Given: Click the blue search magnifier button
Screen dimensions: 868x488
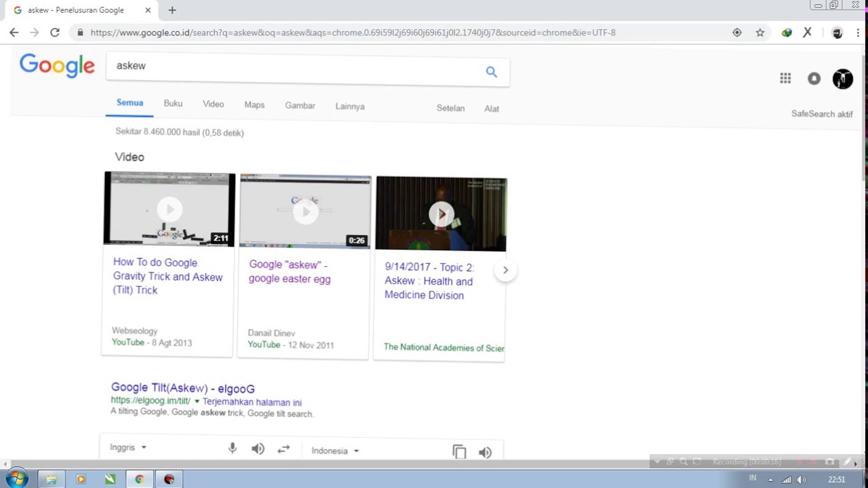Looking at the screenshot, I should 492,72.
